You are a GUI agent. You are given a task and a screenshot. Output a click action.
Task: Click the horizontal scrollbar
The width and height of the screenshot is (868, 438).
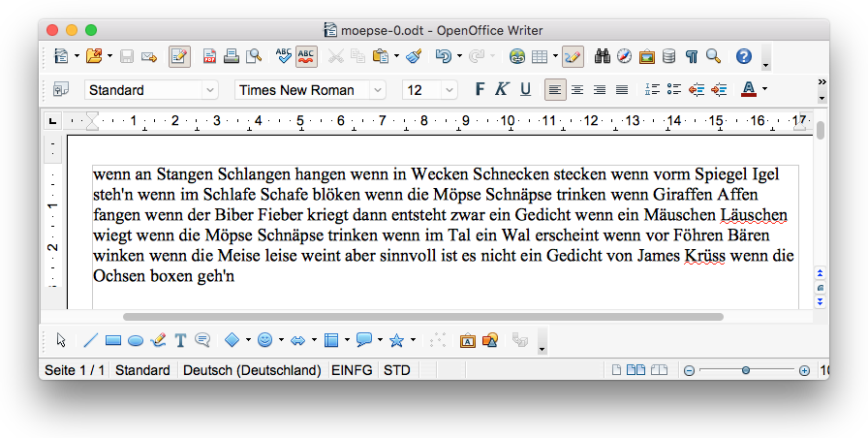423,317
